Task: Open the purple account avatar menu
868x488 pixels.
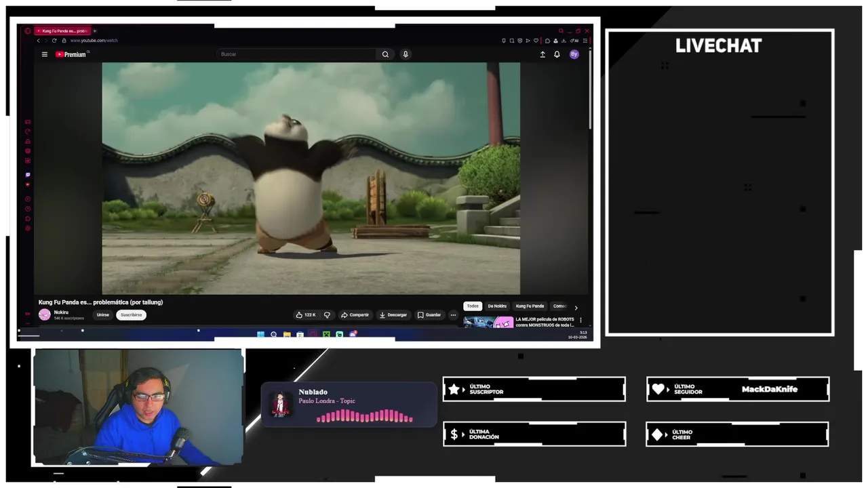Action: [574, 54]
